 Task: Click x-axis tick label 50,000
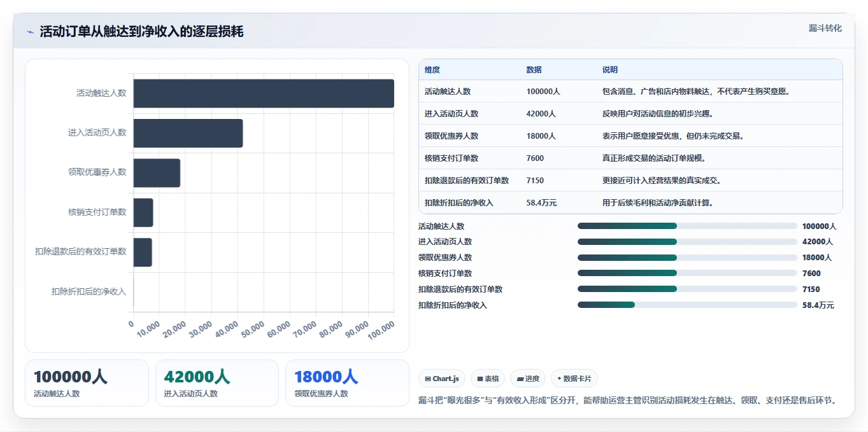tap(253, 328)
